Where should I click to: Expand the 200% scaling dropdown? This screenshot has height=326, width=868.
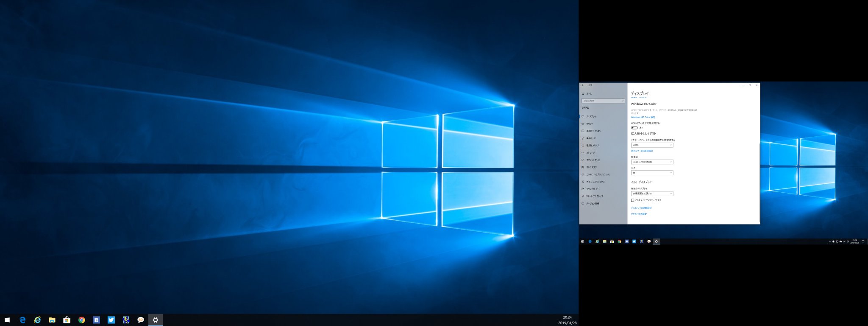652,145
